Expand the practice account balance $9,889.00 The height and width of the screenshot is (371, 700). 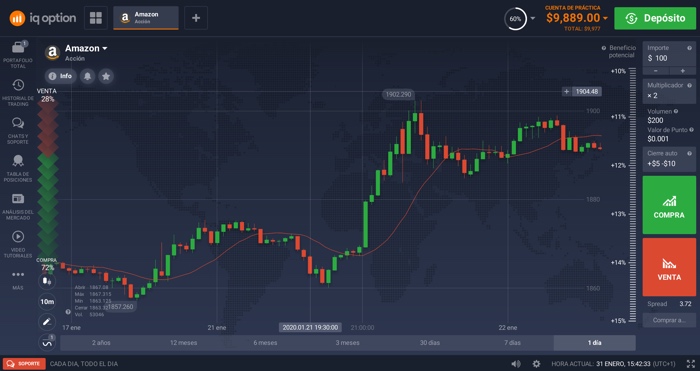point(577,18)
